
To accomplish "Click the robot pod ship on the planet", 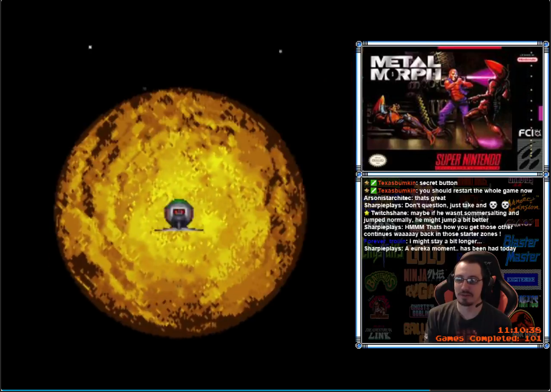I will [x=179, y=215].
